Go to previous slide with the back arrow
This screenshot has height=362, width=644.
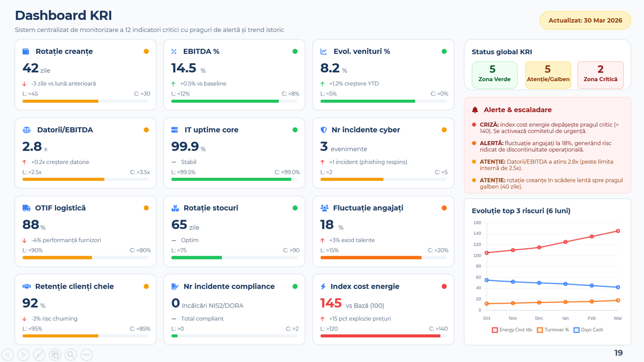point(8,354)
